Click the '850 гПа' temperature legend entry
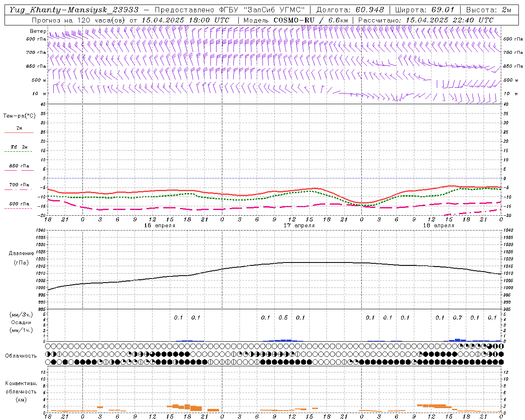Image resolution: width=525 pixels, height=420 pixels. pyautogui.click(x=19, y=166)
